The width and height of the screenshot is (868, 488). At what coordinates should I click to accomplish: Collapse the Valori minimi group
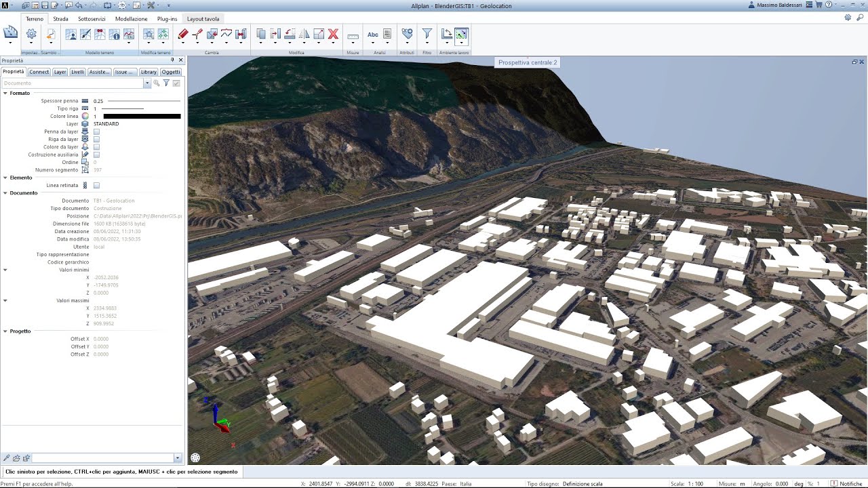pyautogui.click(x=5, y=270)
